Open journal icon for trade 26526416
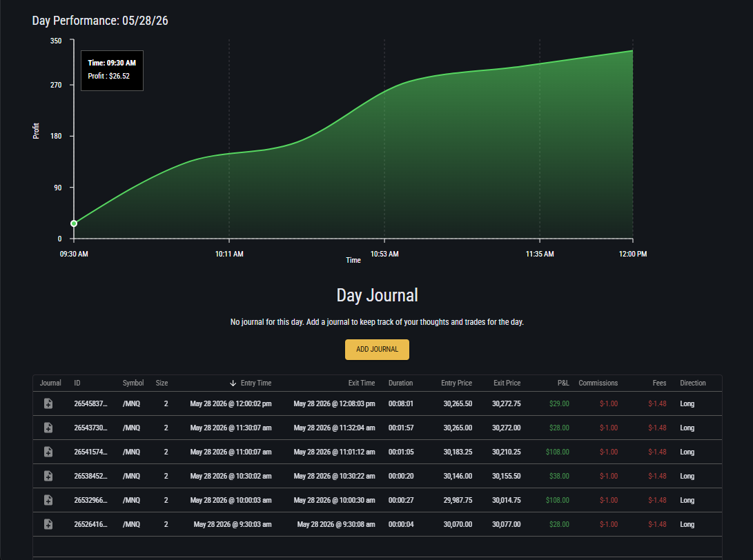 pyautogui.click(x=48, y=524)
